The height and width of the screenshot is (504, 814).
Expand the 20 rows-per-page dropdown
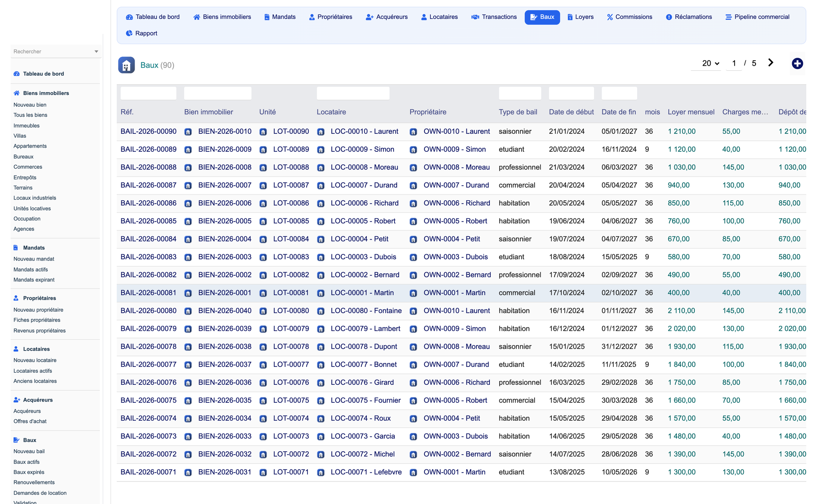point(710,63)
